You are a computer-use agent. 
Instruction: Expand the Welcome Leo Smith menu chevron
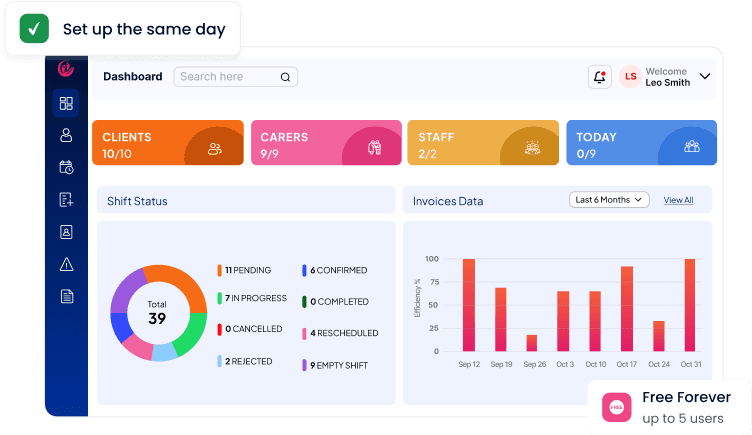(x=705, y=76)
